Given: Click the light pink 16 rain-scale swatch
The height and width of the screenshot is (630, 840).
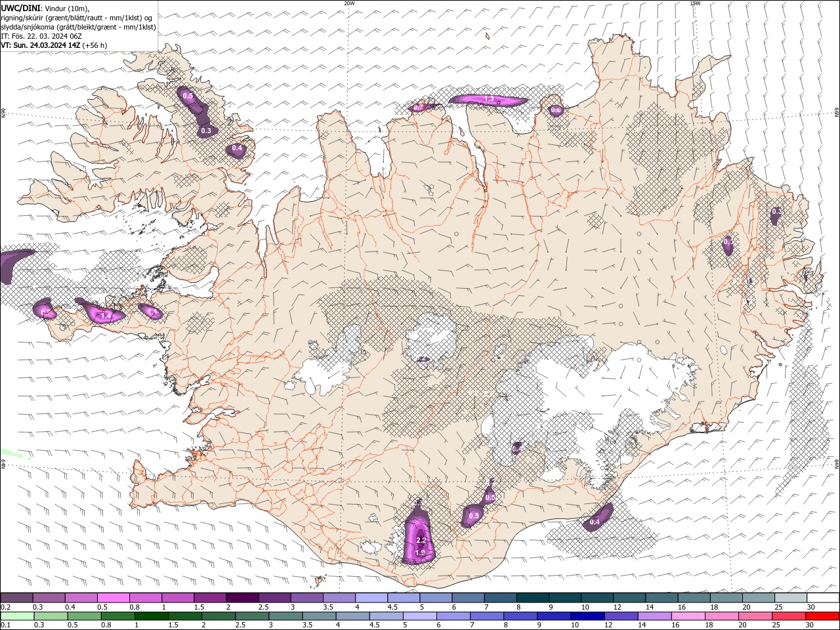Looking at the screenshot, I should click(687, 616).
